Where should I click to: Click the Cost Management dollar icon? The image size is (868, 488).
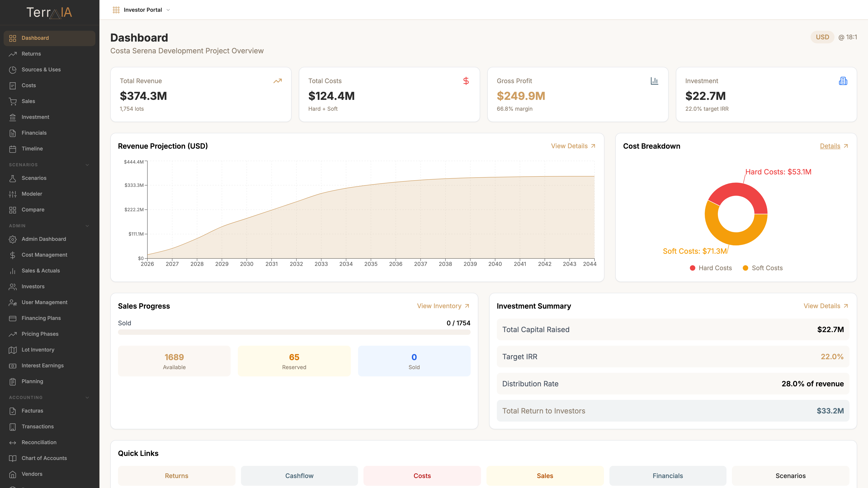[13, 255]
